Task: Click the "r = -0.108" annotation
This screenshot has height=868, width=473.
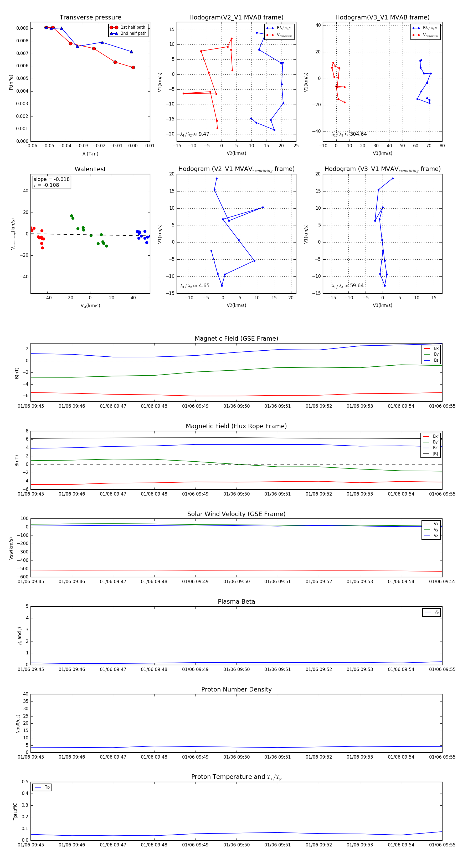Action: click(46, 185)
